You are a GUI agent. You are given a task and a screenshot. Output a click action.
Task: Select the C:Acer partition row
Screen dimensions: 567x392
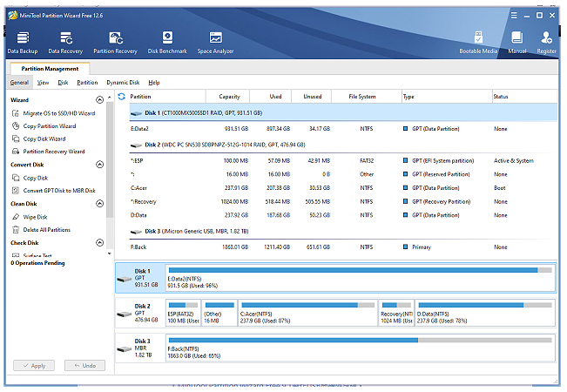click(x=343, y=187)
